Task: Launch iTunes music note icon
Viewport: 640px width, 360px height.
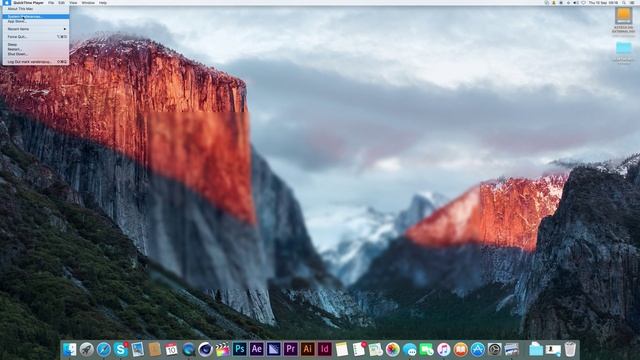Action: point(444,349)
